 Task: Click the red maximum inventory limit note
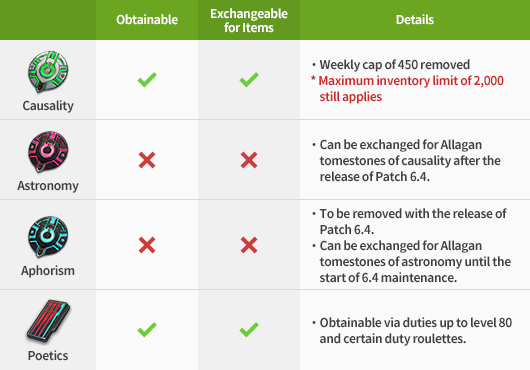[407, 89]
